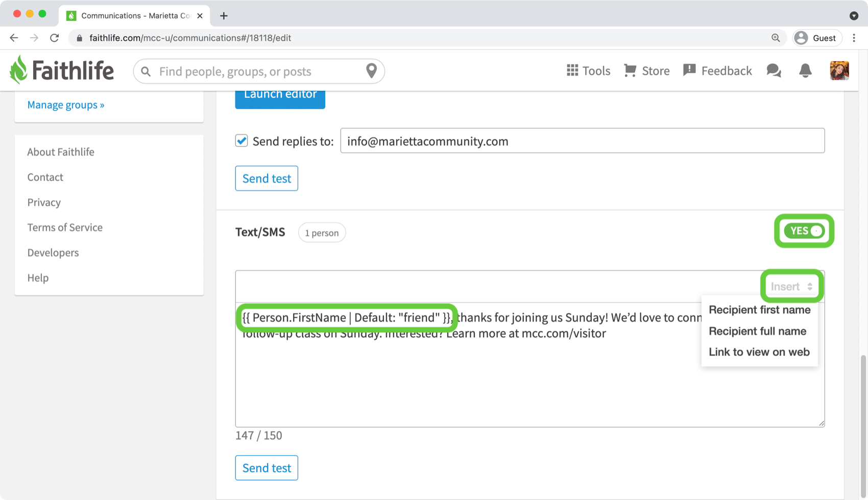Click Send test under the Text/SMS section
The width and height of the screenshot is (868, 500).
pyautogui.click(x=267, y=468)
